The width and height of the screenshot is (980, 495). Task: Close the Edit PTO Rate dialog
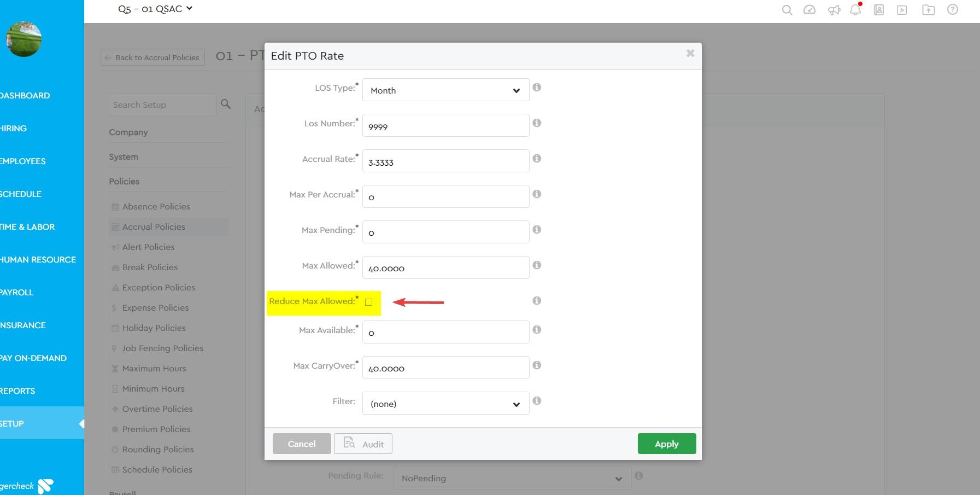coord(690,53)
